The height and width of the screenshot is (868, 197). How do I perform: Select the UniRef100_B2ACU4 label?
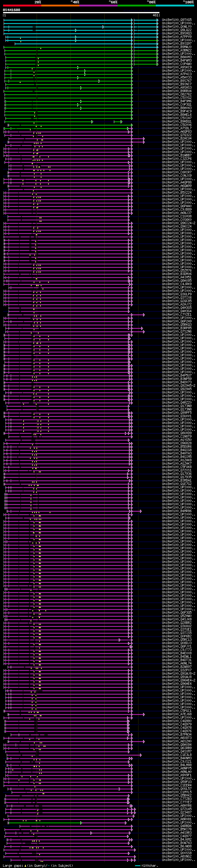[x=177, y=139]
